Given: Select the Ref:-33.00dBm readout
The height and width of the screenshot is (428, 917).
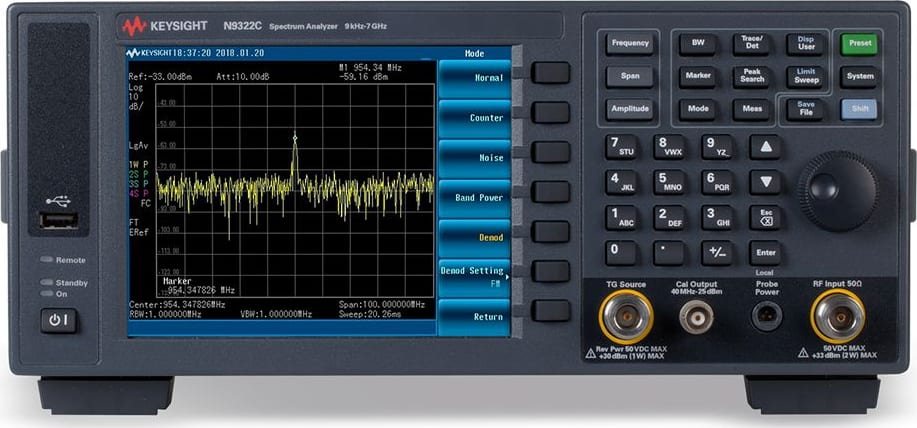Looking at the screenshot, I should coord(160,77).
